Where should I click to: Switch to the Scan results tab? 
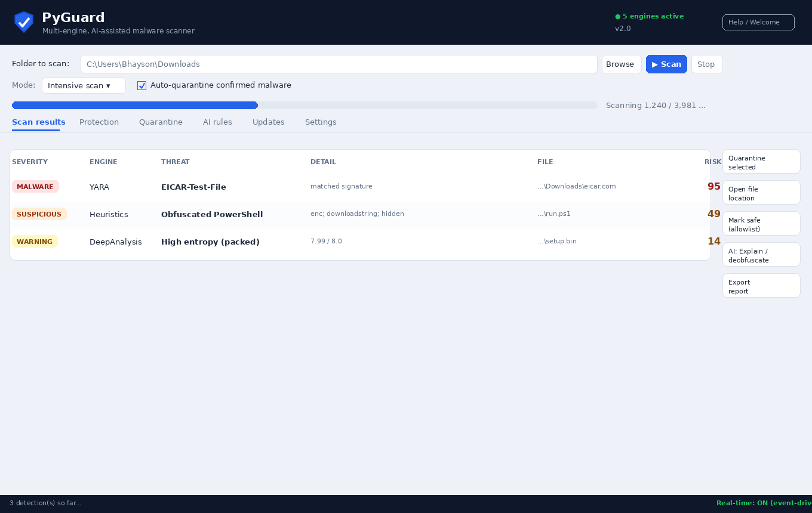click(39, 122)
